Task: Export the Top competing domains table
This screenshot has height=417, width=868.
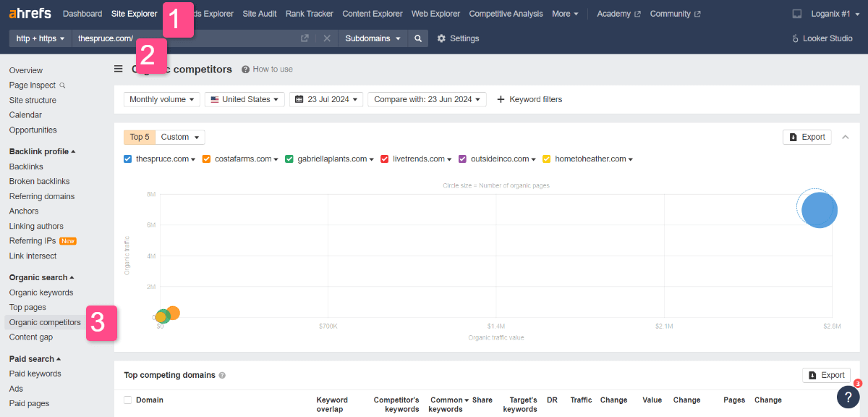Action: pyautogui.click(x=826, y=375)
